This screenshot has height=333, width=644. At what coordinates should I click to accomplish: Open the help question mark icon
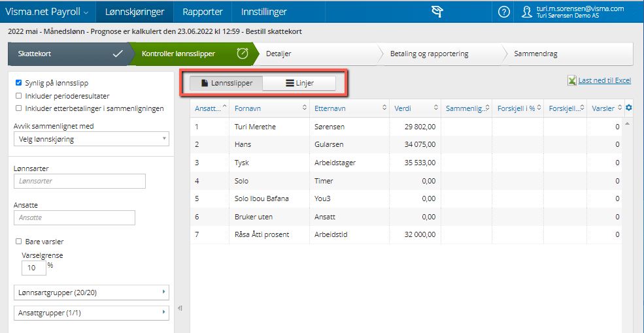coord(503,12)
